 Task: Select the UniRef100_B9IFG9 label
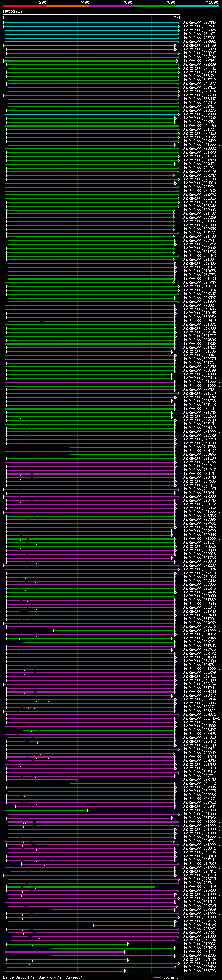[x=199, y=45]
